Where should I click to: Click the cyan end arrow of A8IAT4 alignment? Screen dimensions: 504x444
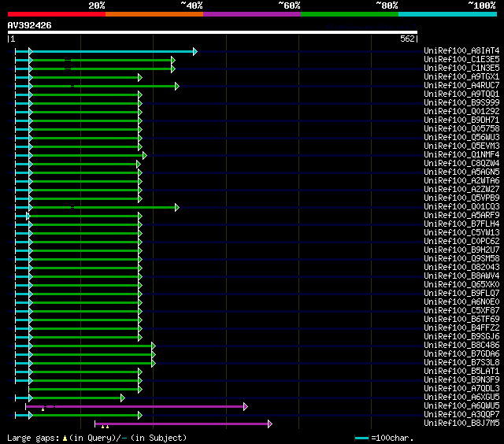click(x=195, y=51)
